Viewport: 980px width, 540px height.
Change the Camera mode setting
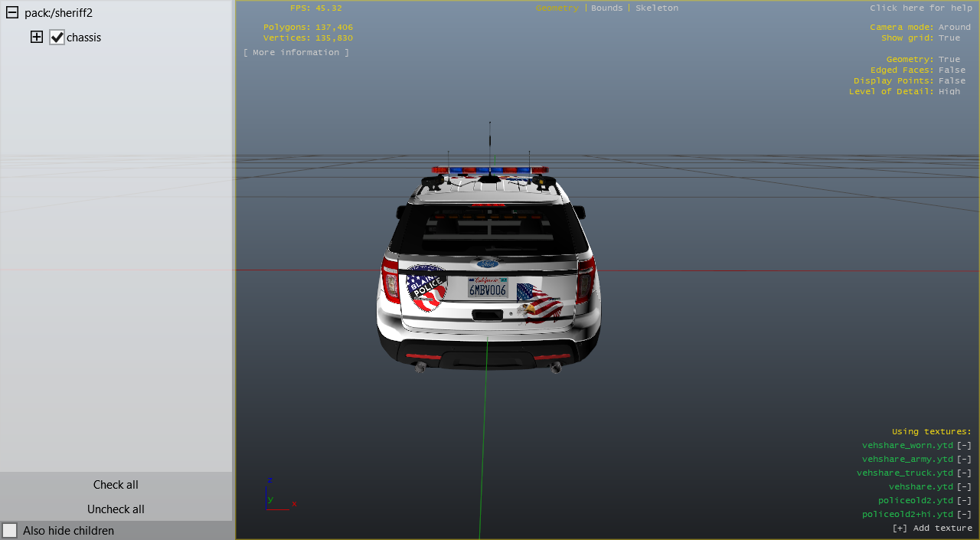pyautogui.click(x=954, y=27)
